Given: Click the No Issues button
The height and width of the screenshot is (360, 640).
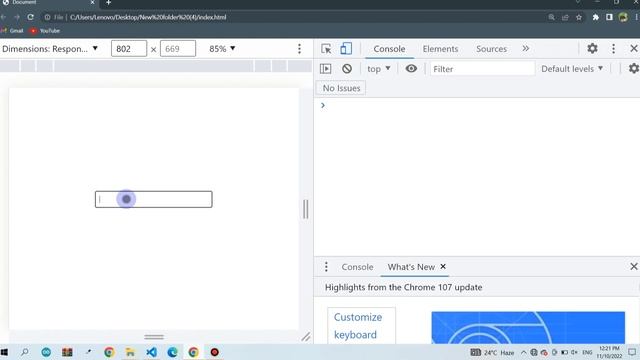Looking at the screenshot, I should (341, 88).
